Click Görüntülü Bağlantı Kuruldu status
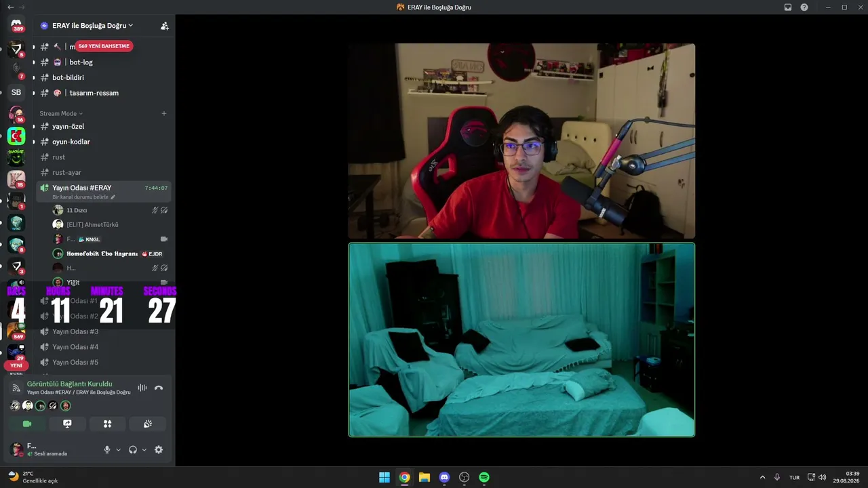The height and width of the screenshot is (488, 868). pyautogui.click(x=70, y=384)
